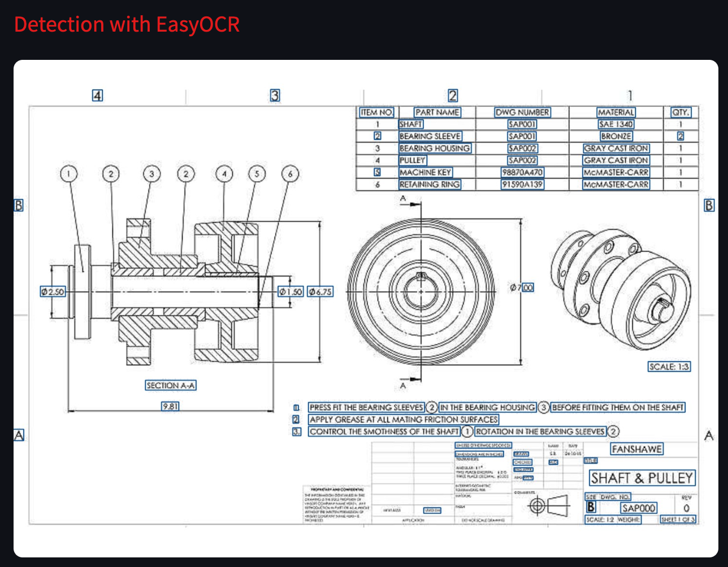Select "CONTROL THE SMOTHNESS OF THE SHAFT" note
Viewport: 728px width, 567px height.
pyautogui.click(x=384, y=431)
